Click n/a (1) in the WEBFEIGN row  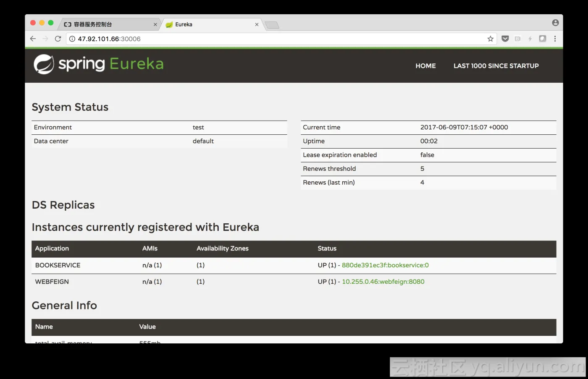(152, 282)
